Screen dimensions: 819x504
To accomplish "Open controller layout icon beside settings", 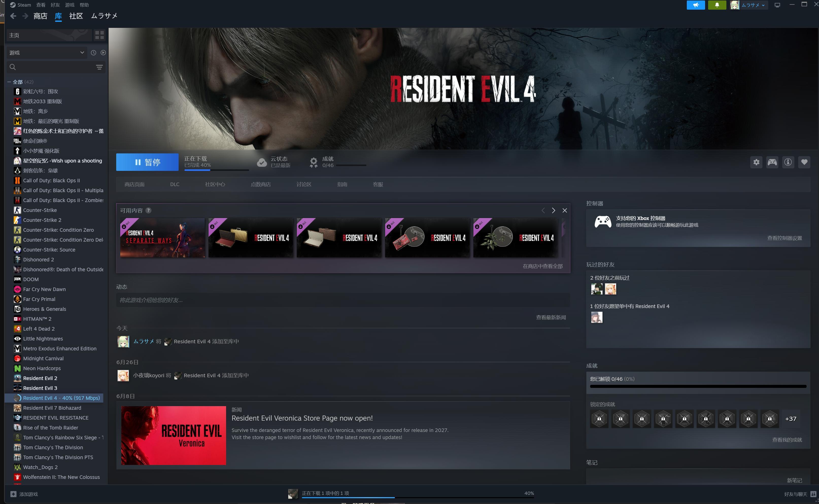I will 772,162.
